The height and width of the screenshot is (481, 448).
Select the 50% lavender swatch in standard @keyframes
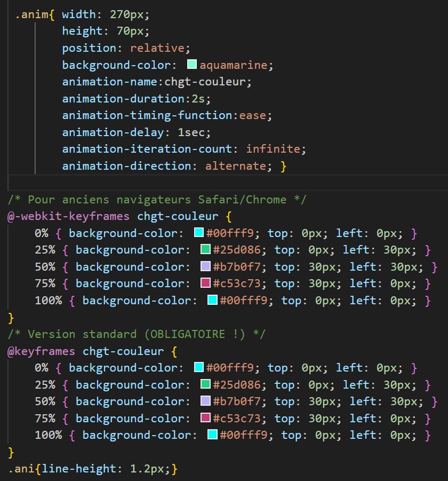click(206, 401)
